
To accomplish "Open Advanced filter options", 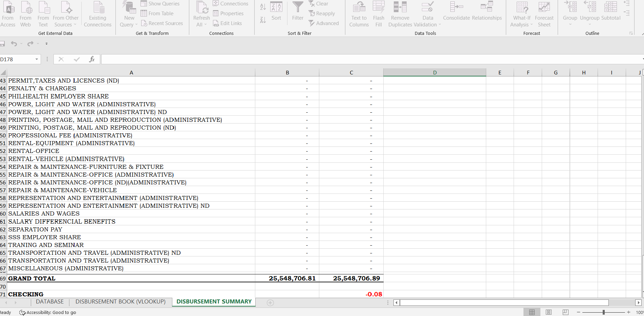I will click(x=324, y=23).
